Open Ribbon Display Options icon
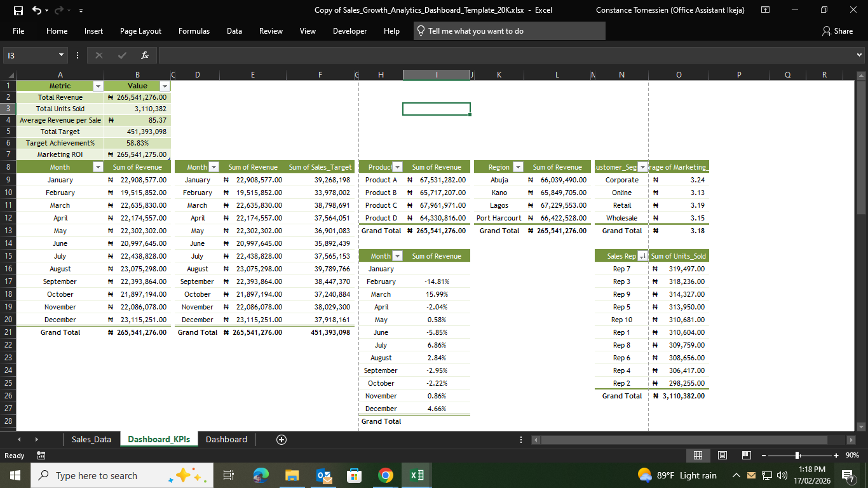 click(765, 10)
